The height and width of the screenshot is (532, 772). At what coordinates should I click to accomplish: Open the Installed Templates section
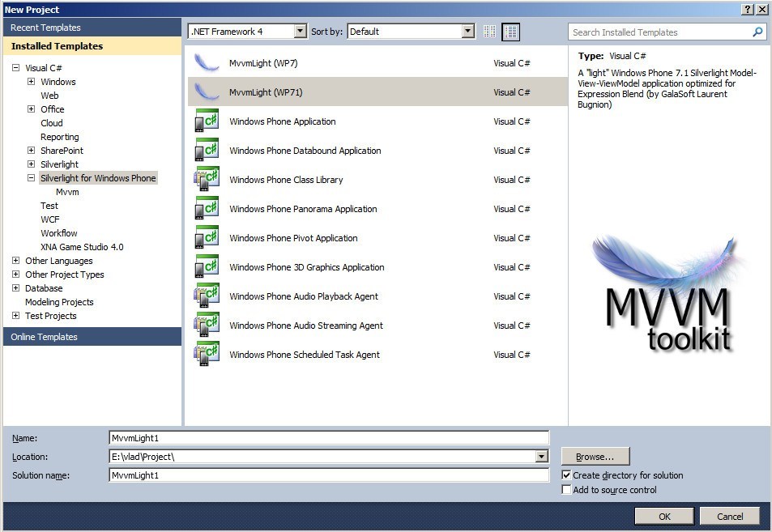point(92,46)
